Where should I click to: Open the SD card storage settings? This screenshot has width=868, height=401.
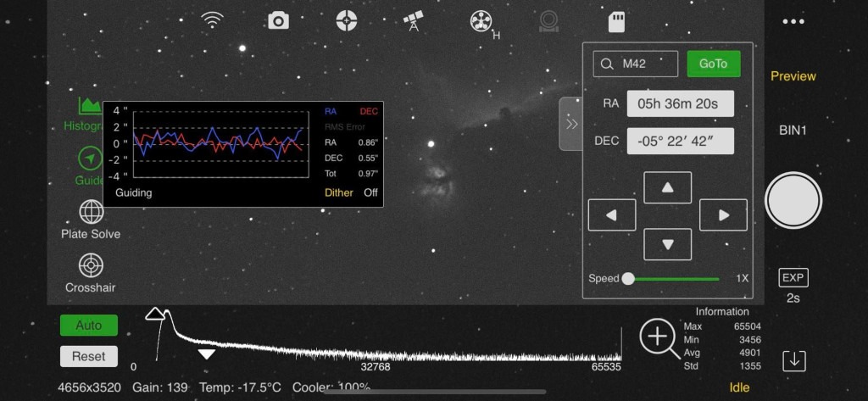pos(617,20)
